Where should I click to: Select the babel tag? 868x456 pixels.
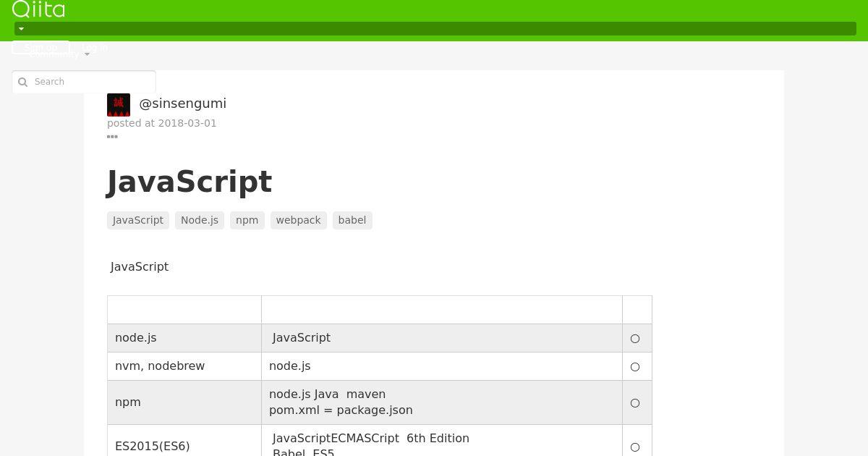352,220
